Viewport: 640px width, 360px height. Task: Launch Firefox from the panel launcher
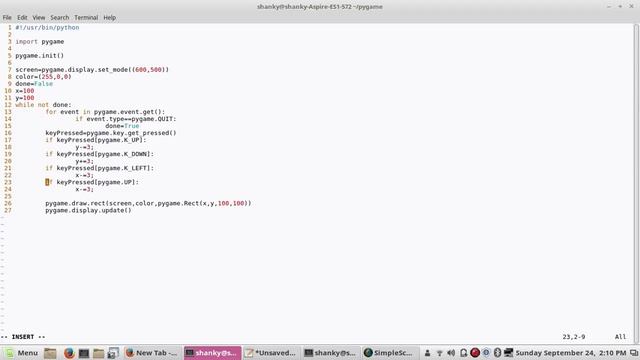[x=69, y=353]
